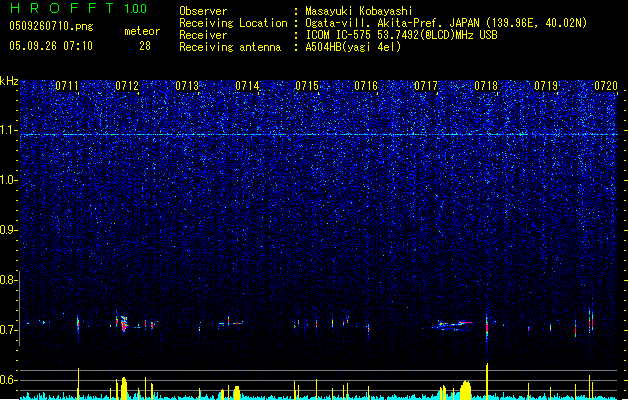Click the name Masayuki Kobayashi

[x=359, y=11]
